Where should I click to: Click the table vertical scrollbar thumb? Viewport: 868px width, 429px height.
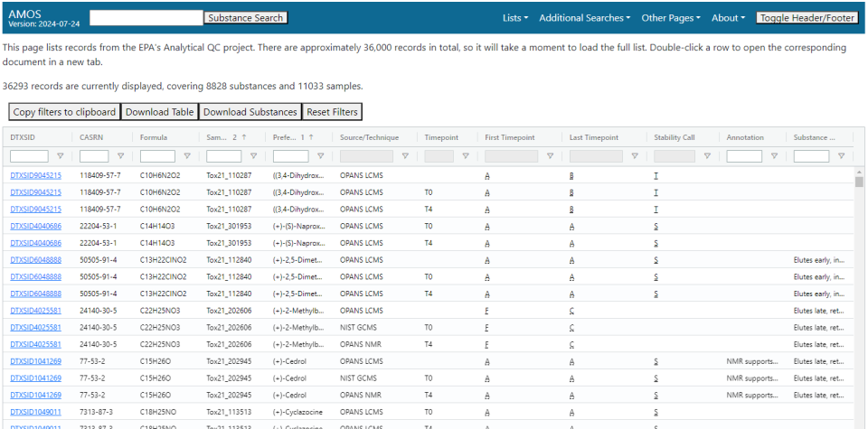pyautogui.click(x=859, y=182)
